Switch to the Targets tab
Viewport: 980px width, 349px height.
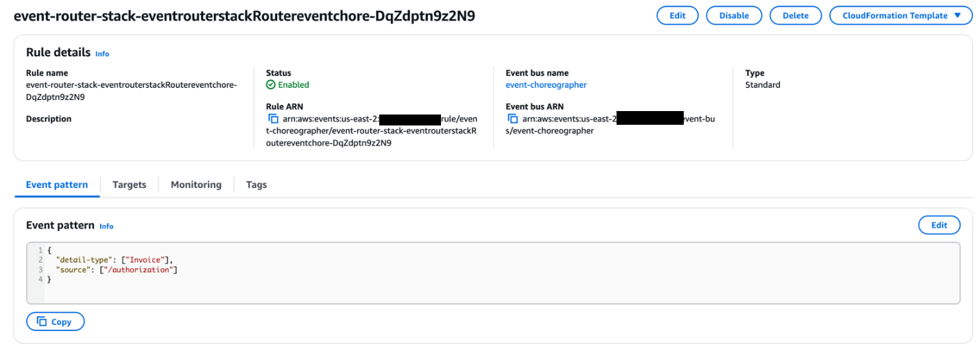pyautogui.click(x=129, y=184)
